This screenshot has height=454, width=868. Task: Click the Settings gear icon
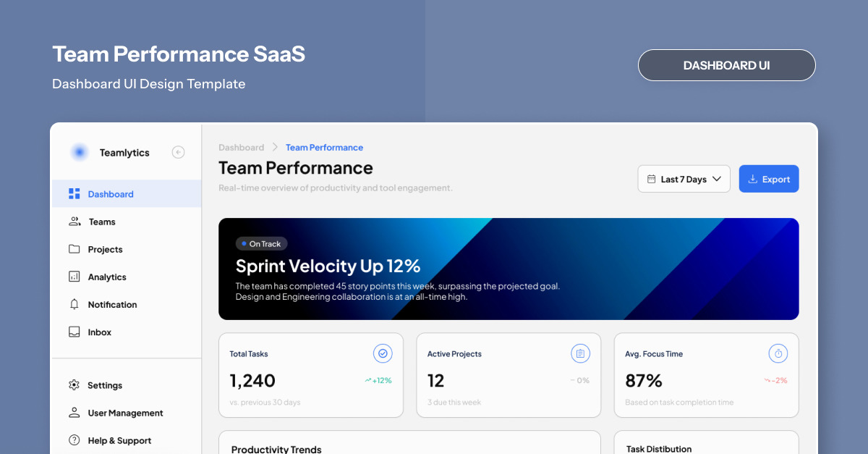[75, 385]
